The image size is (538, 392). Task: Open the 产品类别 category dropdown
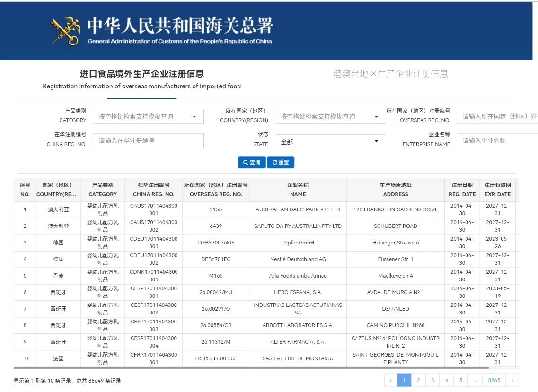pyautogui.click(x=148, y=116)
